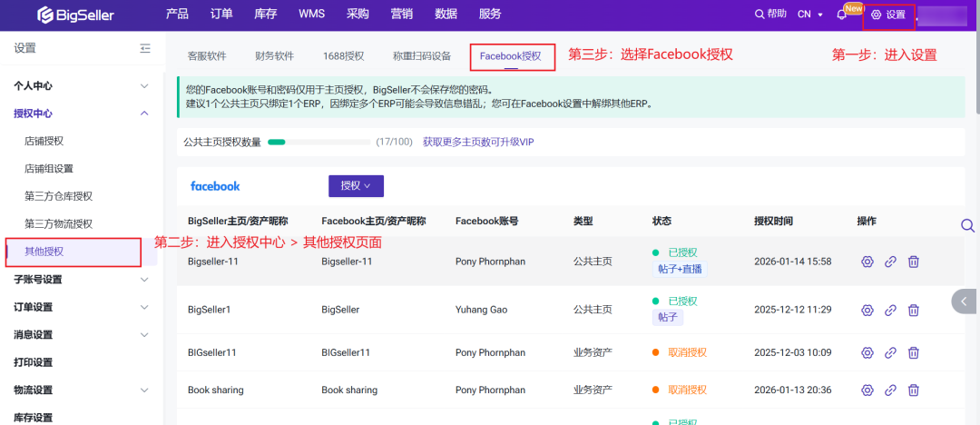
Task: Collapse the settings sidebar menu icon
Action: point(145,49)
